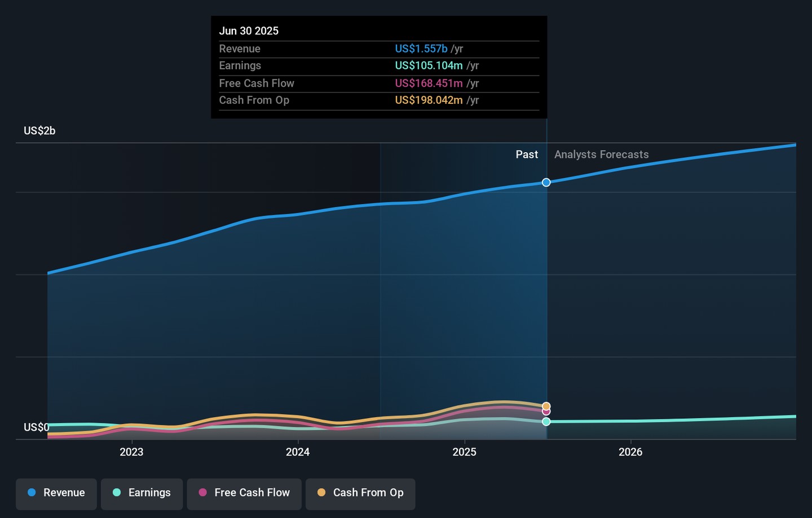
Task: Select the 2023 x-axis label
Action: coord(131,452)
